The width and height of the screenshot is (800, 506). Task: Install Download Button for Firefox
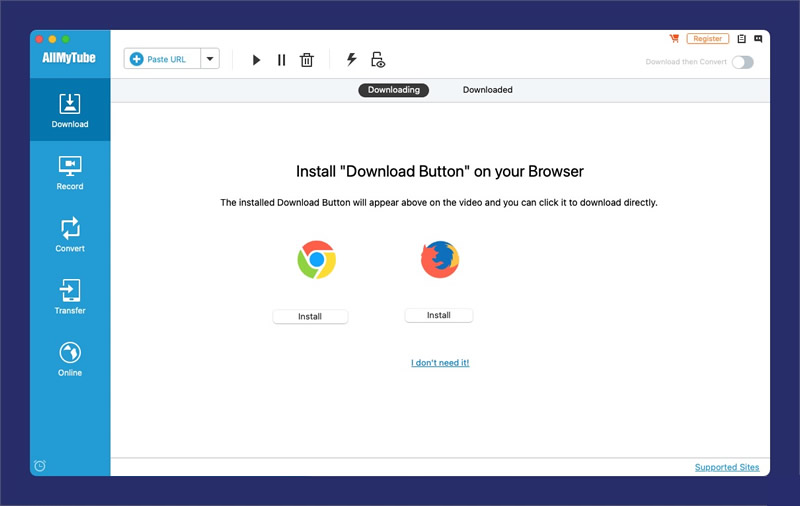coord(439,315)
